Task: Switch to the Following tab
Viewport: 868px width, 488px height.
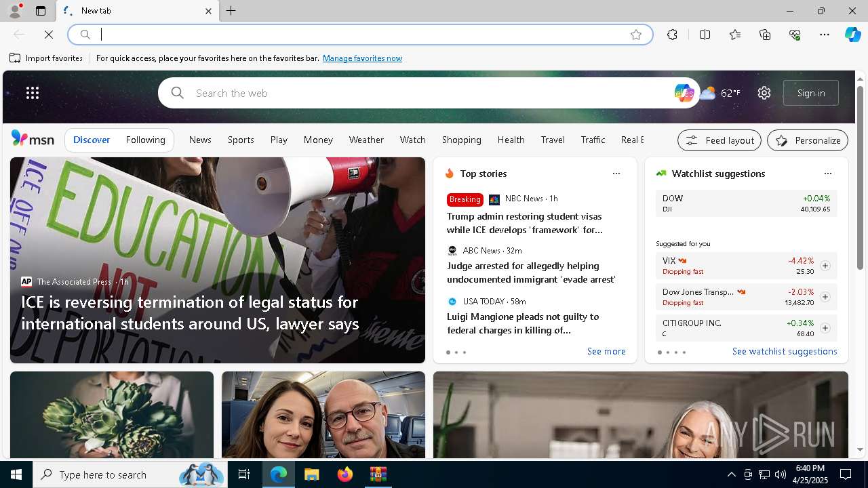Action: [x=146, y=140]
